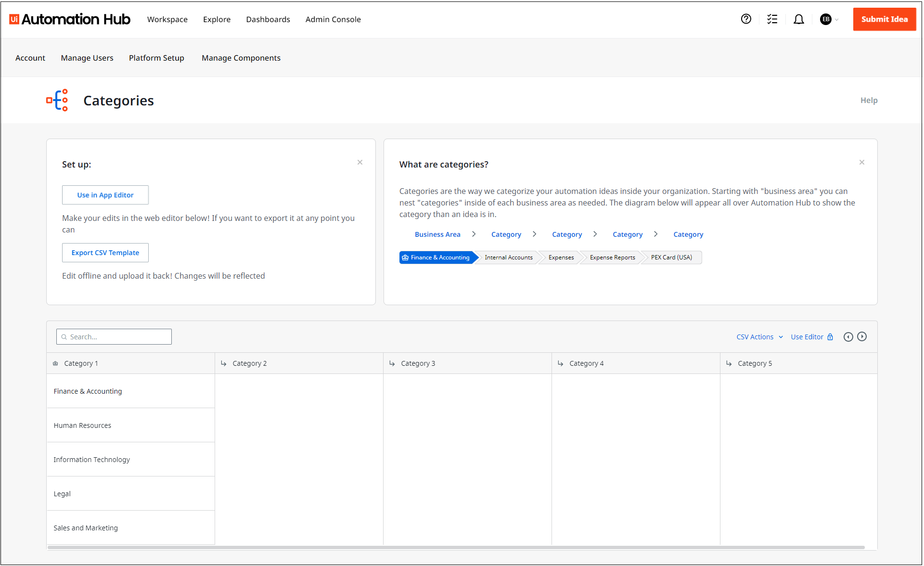Viewport: 924px width, 566px height.
Task: Go to Dashboards
Action: click(268, 19)
